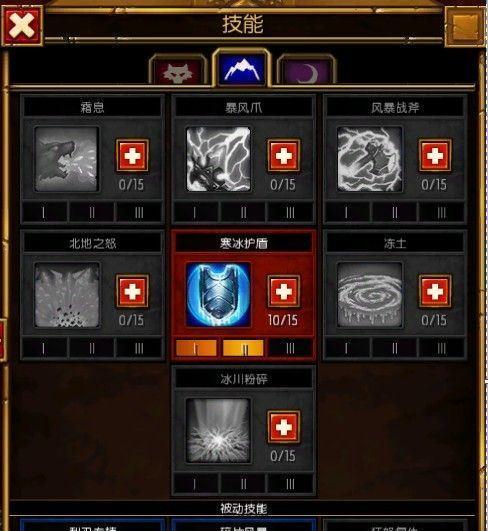
Task: Select the 冰川粉碎 glacier shatter skill icon
Action: pyautogui.click(x=218, y=431)
